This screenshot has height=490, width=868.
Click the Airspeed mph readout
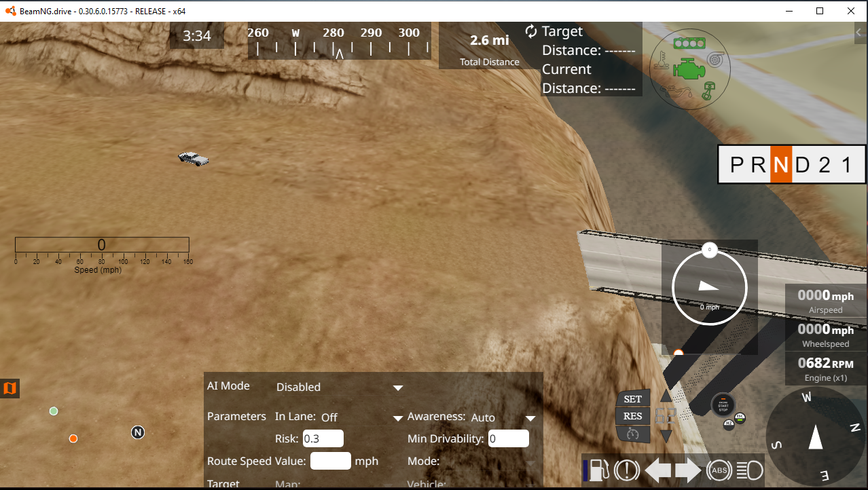[x=826, y=301]
